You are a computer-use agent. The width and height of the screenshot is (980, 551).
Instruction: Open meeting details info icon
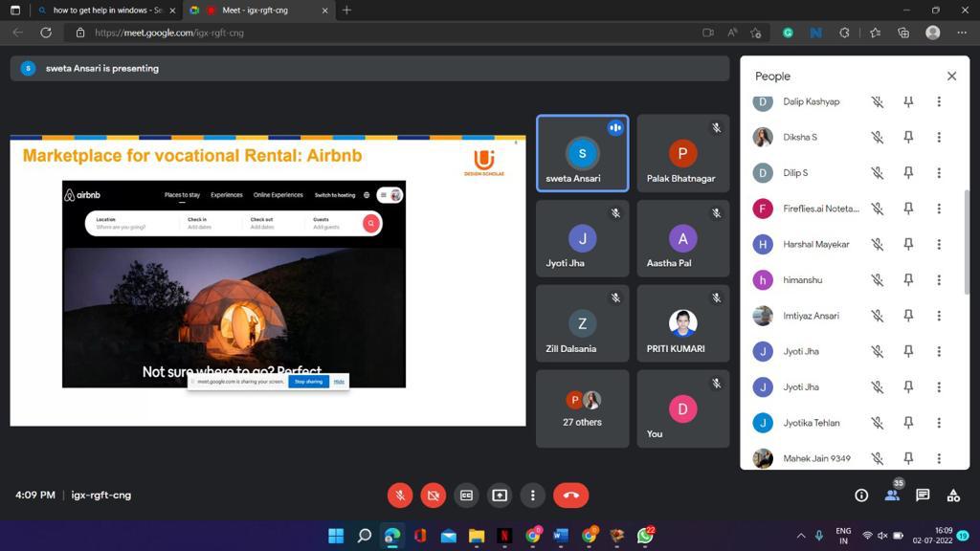[x=861, y=495]
